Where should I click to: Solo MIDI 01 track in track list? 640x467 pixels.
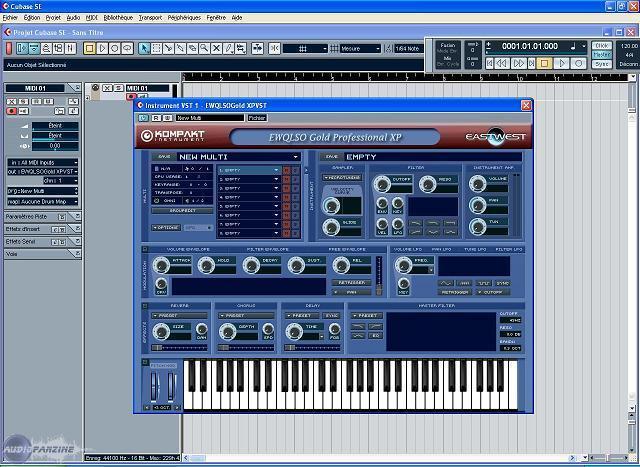tap(118, 88)
